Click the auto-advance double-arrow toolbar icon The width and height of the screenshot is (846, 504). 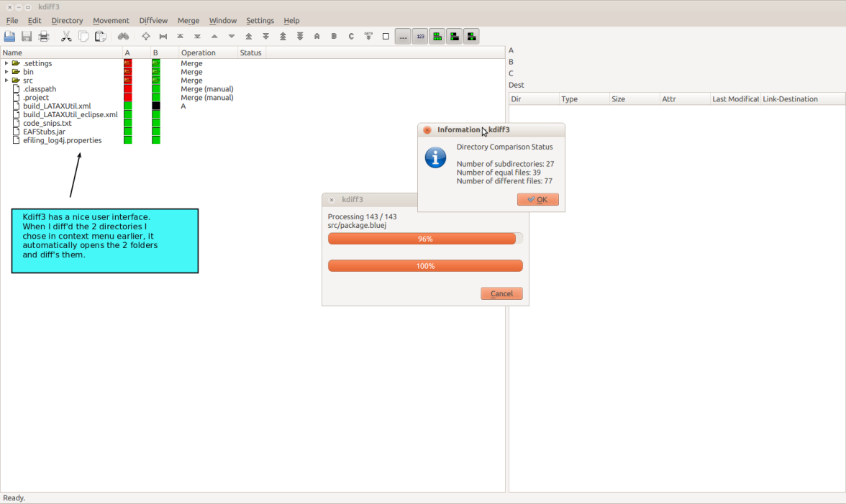368,36
